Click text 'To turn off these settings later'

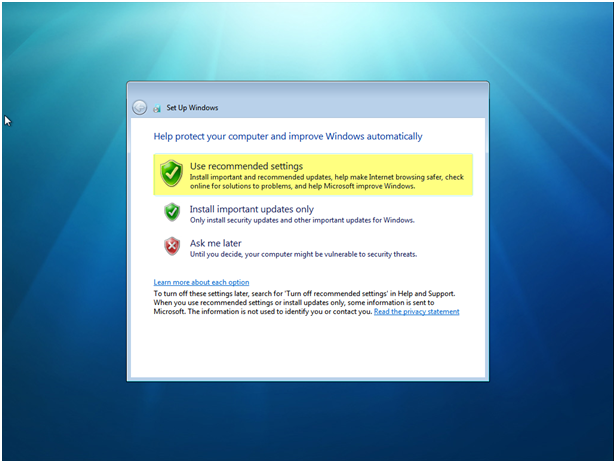201,294
